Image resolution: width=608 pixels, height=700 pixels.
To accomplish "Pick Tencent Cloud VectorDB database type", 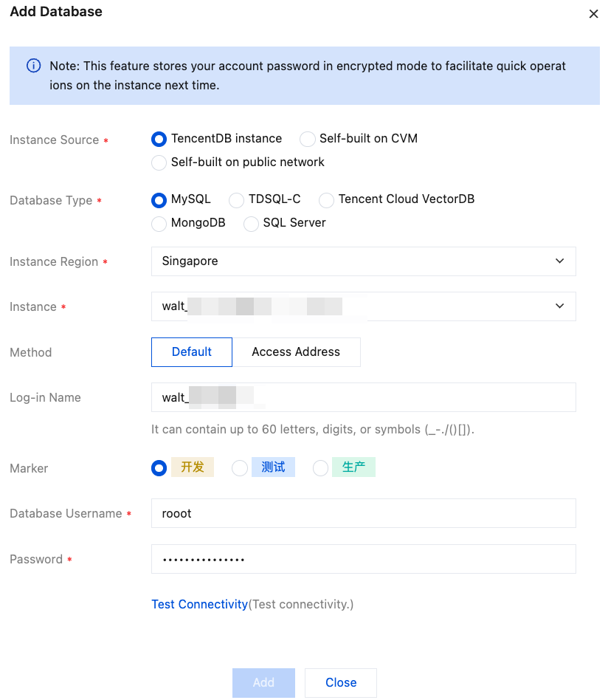I will [x=326, y=200].
